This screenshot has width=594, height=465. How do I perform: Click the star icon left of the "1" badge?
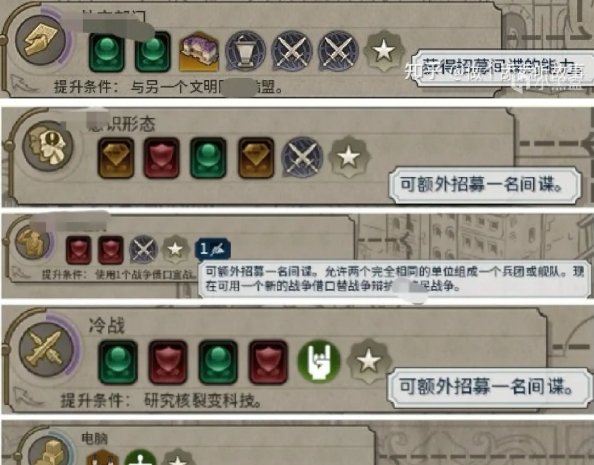(175, 249)
